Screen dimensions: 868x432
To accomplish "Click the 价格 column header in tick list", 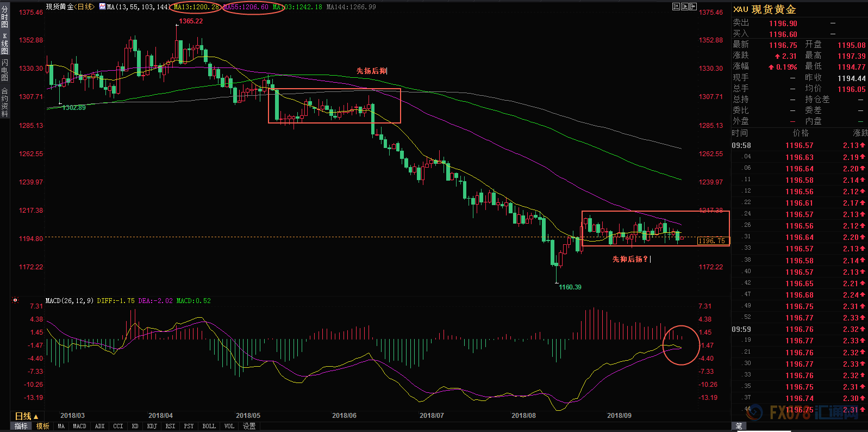I will click(x=801, y=133).
